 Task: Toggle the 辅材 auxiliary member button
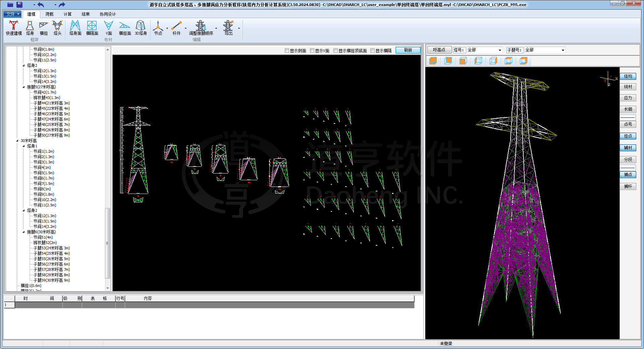click(628, 148)
